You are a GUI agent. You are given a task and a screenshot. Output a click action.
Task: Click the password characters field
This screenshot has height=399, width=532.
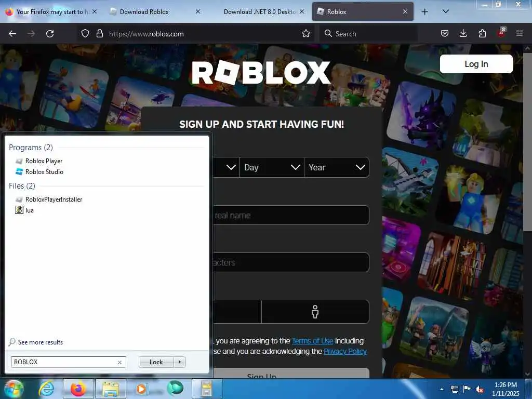coord(291,262)
